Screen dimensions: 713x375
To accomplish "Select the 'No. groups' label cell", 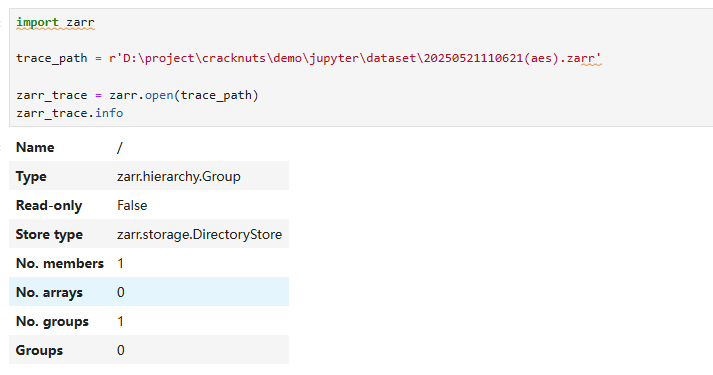I will click(52, 321).
